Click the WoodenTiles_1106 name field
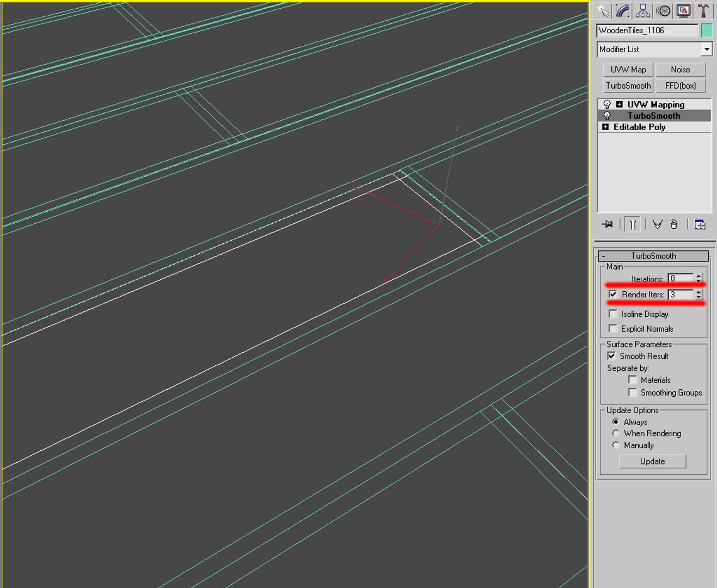Viewport: 717px width, 588px height. tap(647, 30)
